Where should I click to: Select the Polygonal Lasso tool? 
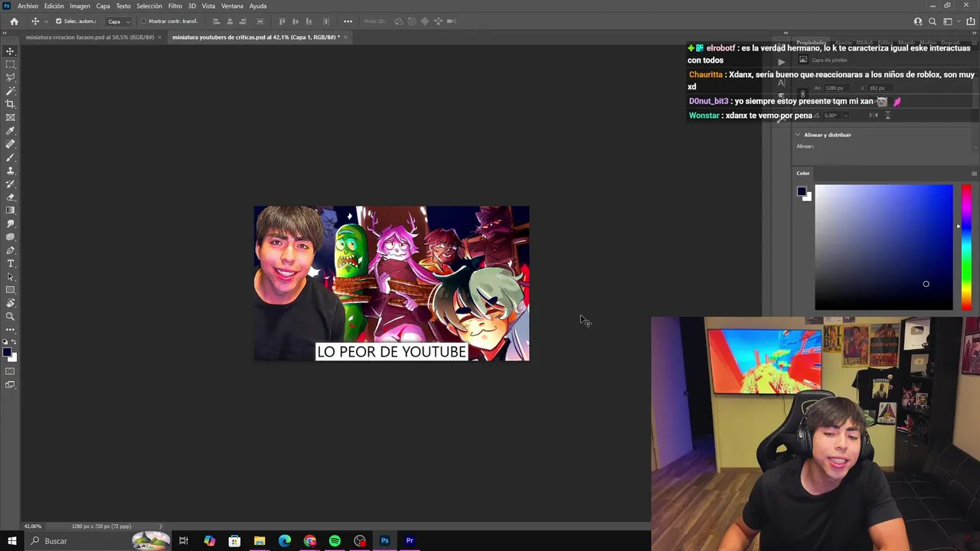click(x=10, y=77)
